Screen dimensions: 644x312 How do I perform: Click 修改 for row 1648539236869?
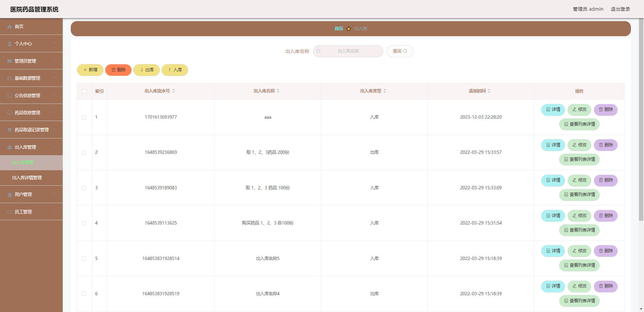click(579, 145)
